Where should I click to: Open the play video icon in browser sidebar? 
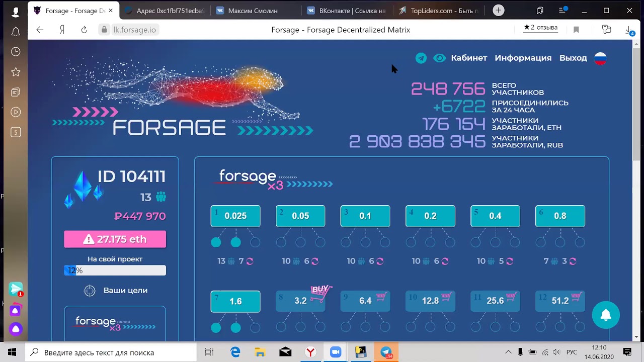16,112
